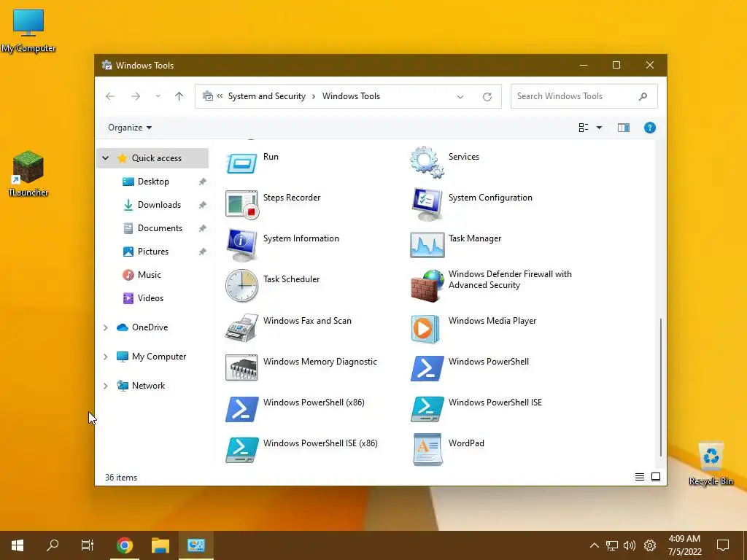Viewport: 747px width, 560px height.
Task: Change the view layout button
Action: point(584,128)
